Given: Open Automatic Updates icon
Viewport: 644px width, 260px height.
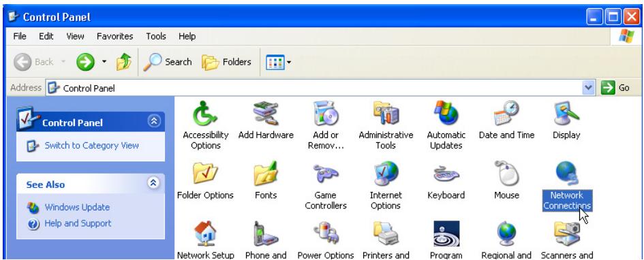Looking at the screenshot, I should click(x=446, y=114).
